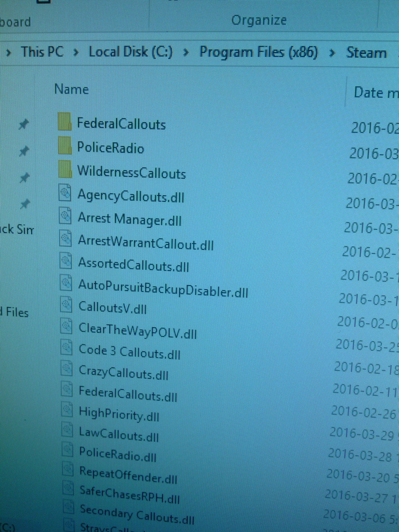The height and width of the screenshot is (532, 399).
Task: Click the pin icon beside PoliceRadio row
Action: pyautogui.click(x=24, y=151)
